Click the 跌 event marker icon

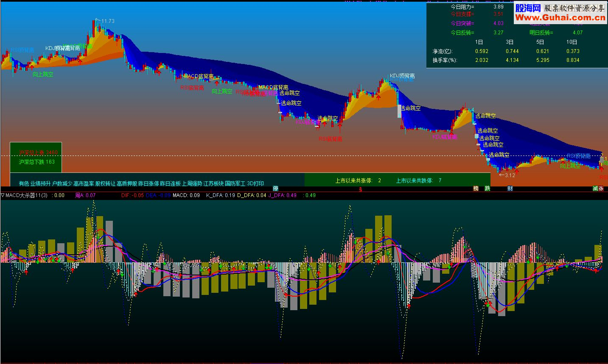[488, 189]
